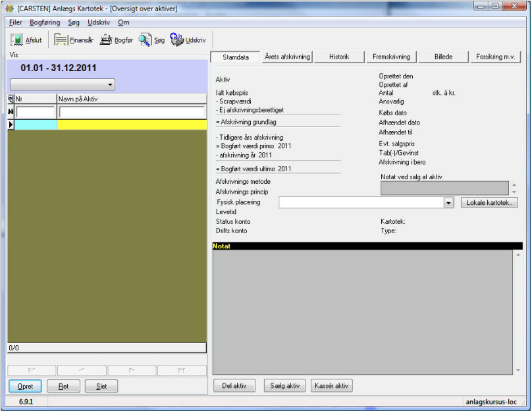Click the app icon in title bar
The width and height of the screenshot is (532, 411).
(10, 9)
